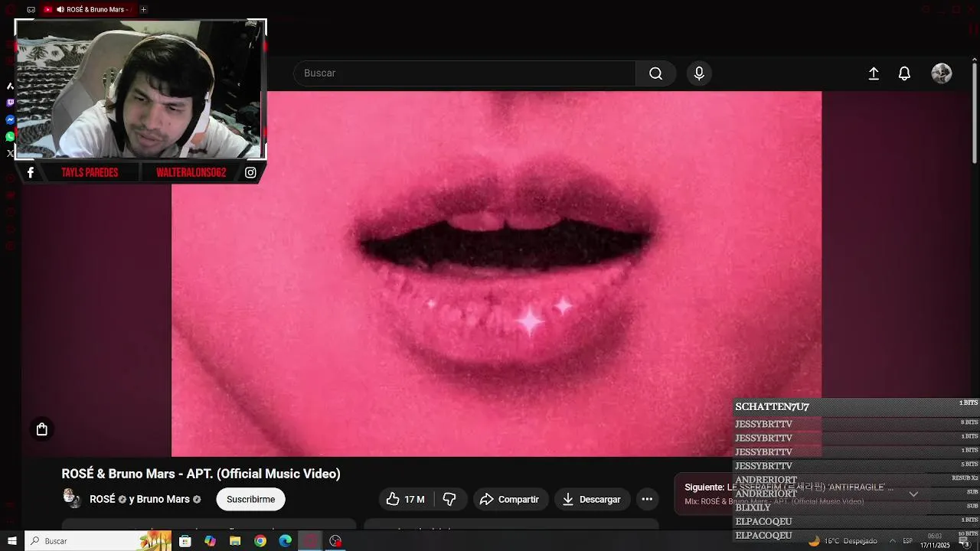The width and height of the screenshot is (980, 551).
Task: Open more actions three-dot menu
Action: click(647, 499)
